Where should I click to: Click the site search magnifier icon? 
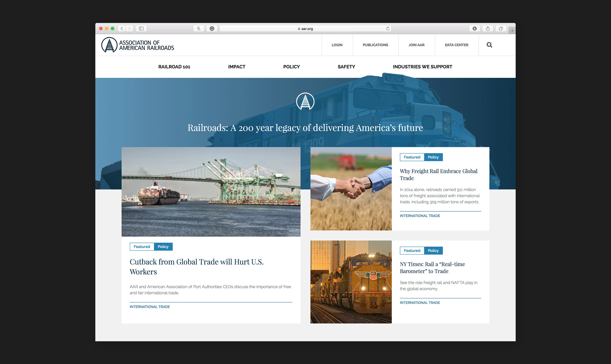(x=489, y=45)
